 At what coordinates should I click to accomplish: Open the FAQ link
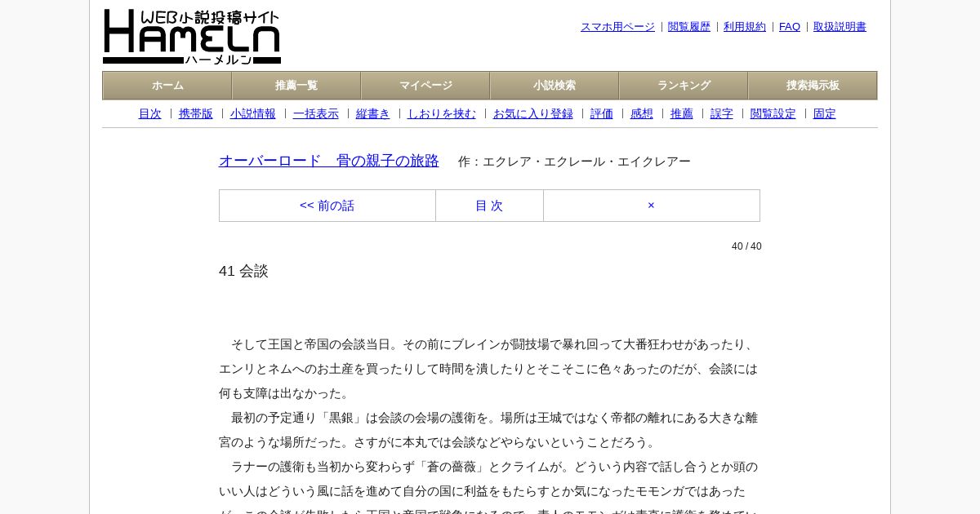pyautogui.click(x=790, y=27)
